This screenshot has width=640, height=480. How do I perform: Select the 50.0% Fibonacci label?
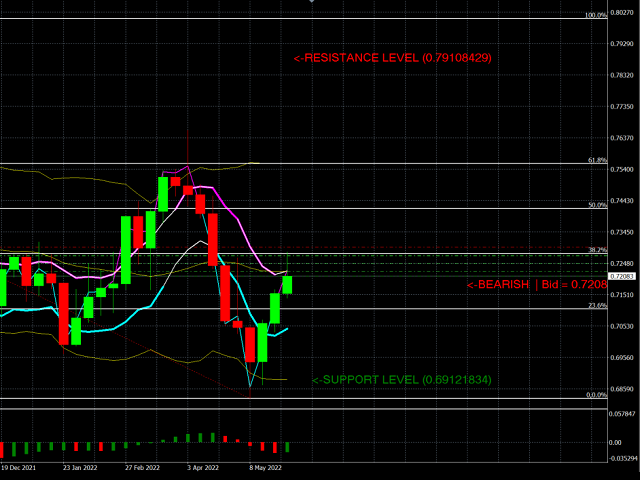598,205
